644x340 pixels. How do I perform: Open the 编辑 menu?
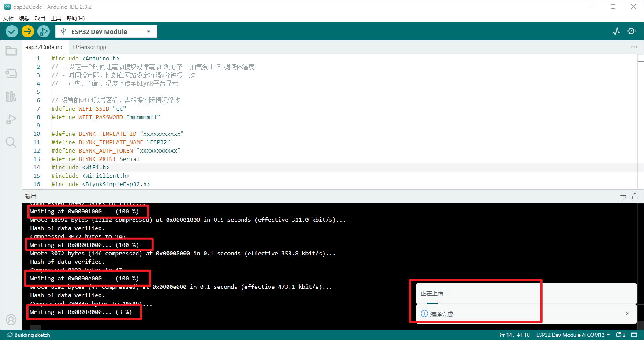[x=24, y=19]
